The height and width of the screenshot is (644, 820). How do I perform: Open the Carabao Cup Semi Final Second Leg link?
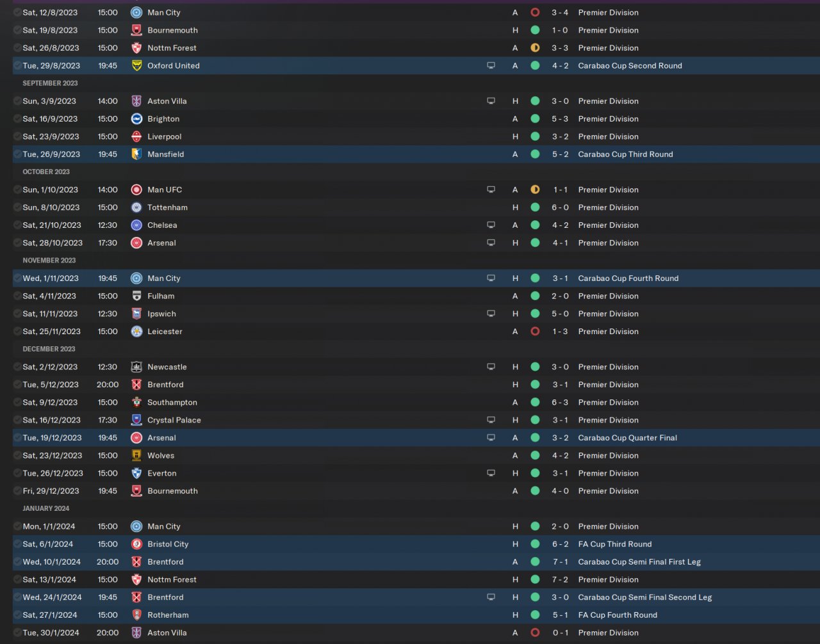point(644,597)
